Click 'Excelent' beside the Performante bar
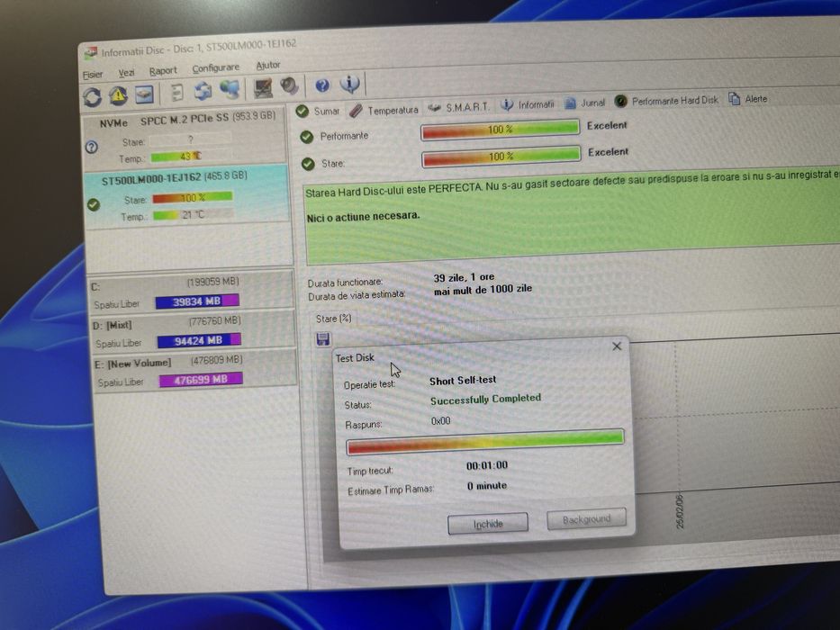This screenshot has width=840, height=630. (x=607, y=125)
